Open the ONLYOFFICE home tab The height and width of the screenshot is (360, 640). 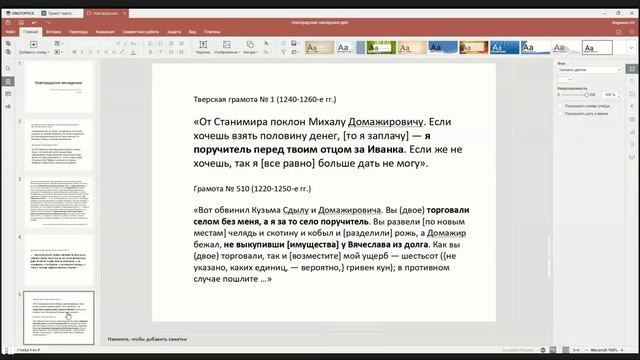[20, 13]
